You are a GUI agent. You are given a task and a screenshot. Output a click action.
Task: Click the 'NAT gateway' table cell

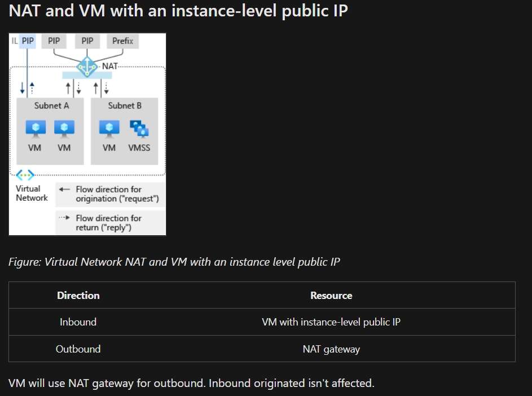tap(331, 349)
